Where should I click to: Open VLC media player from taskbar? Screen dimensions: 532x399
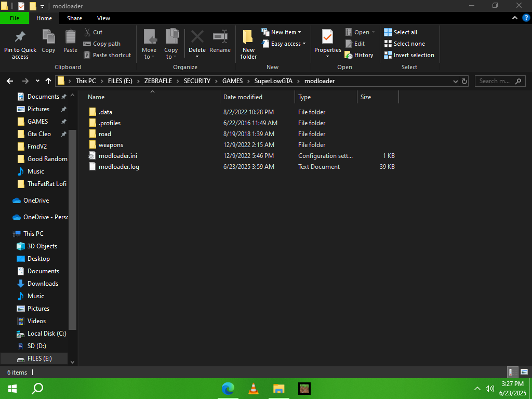253,389
